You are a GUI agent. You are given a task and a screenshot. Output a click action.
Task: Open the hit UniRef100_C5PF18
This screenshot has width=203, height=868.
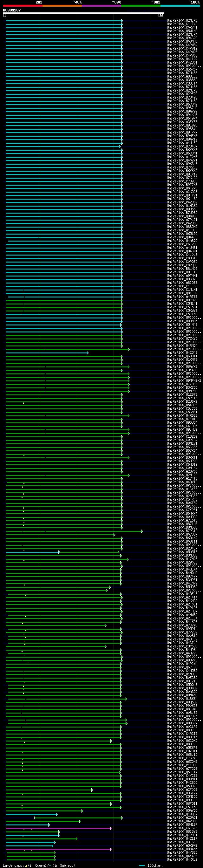(x=182, y=398)
